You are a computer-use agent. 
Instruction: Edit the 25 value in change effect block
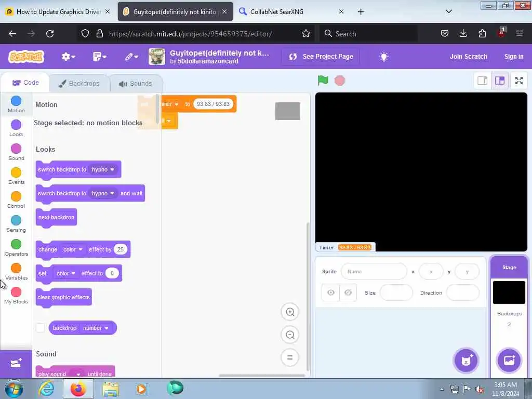point(121,249)
